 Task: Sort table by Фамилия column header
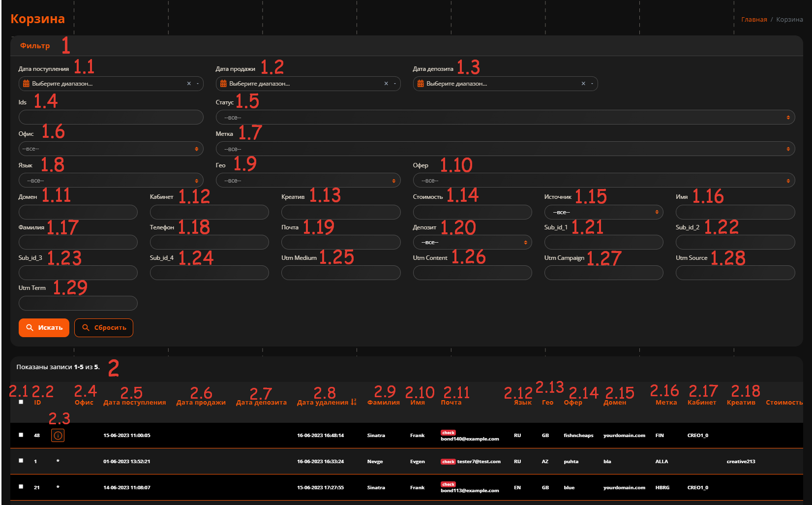384,403
